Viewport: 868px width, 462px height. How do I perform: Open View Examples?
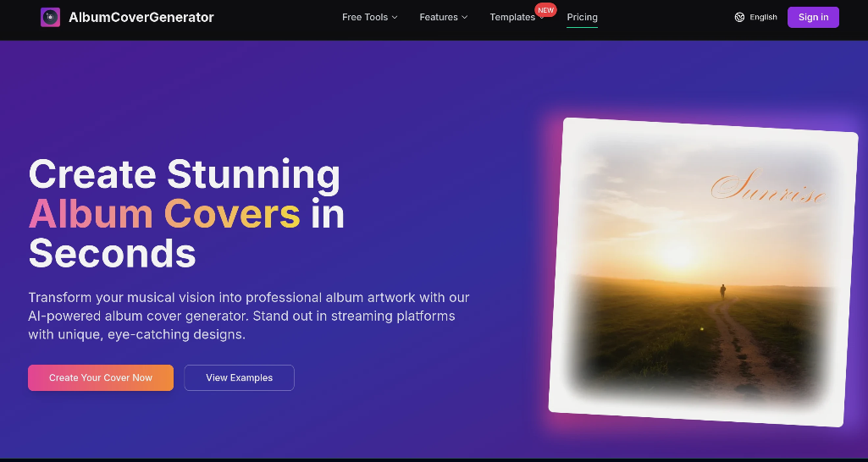[x=239, y=377]
